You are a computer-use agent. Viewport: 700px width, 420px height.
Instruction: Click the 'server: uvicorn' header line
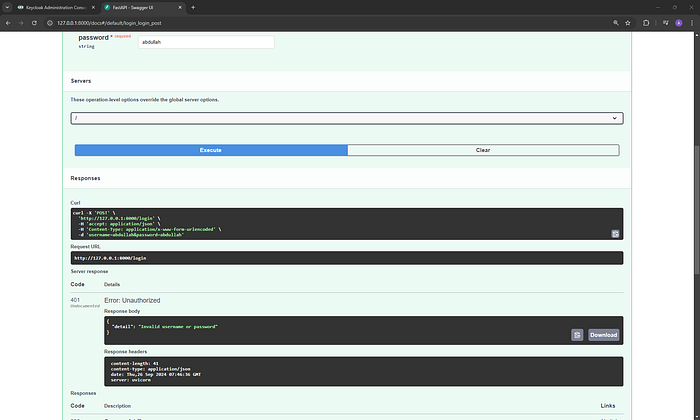pos(131,380)
